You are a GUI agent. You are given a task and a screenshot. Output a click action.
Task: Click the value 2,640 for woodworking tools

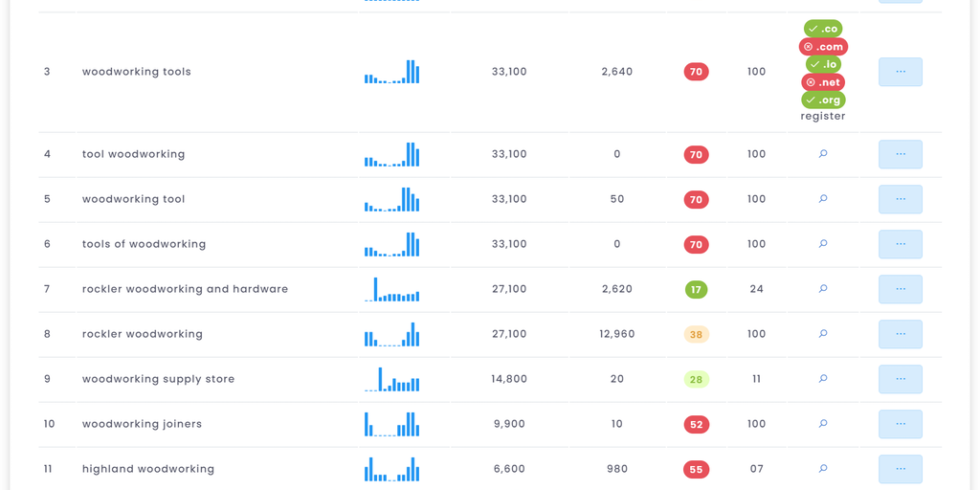pos(617,72)
